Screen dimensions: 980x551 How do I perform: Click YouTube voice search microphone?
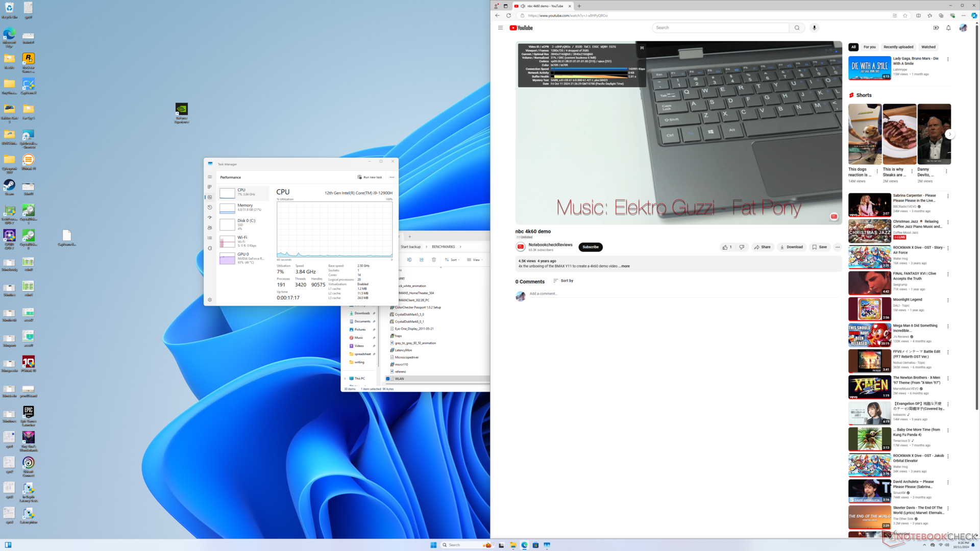point(814,28)
